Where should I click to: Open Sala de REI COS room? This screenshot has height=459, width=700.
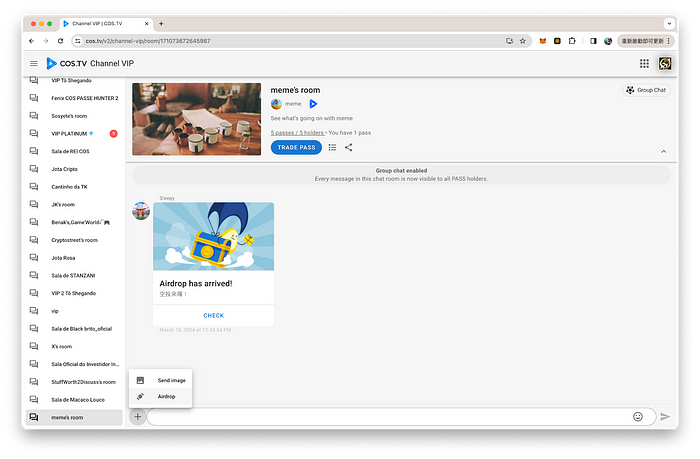pos(74,151)
